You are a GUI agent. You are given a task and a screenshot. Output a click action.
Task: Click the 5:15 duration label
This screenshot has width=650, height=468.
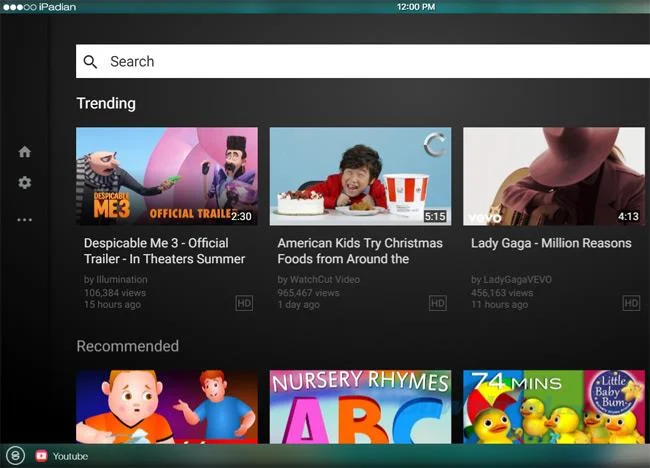(x=435, y=216)
